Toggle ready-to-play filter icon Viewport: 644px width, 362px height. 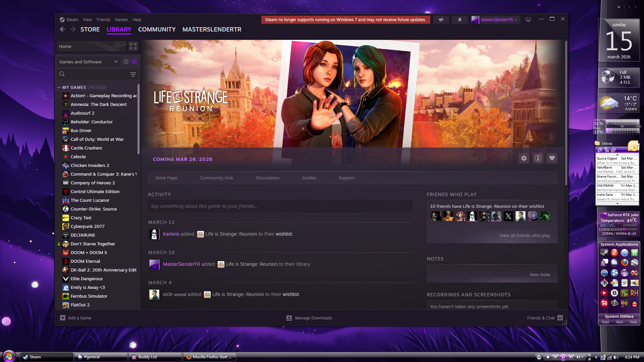click(x=135, y=62)
